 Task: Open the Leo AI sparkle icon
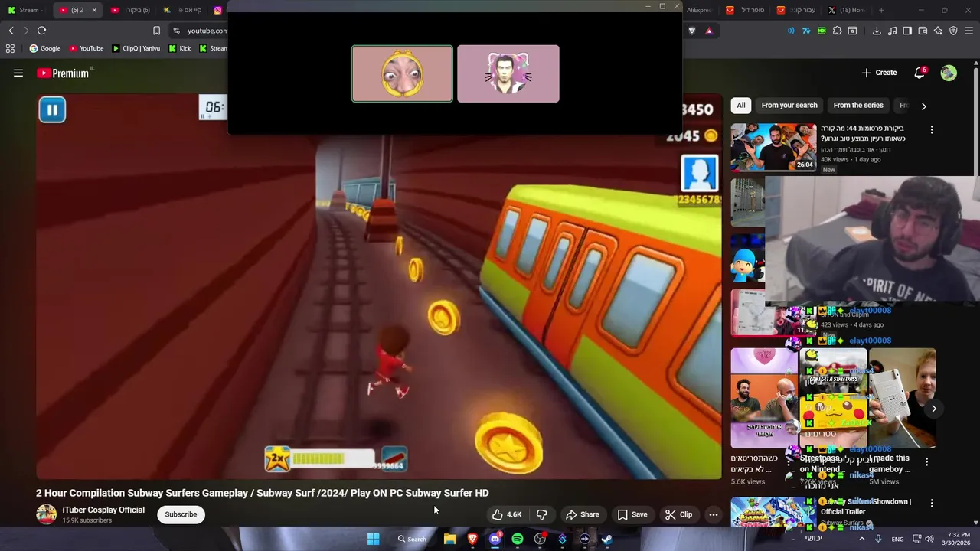(938, 31)
